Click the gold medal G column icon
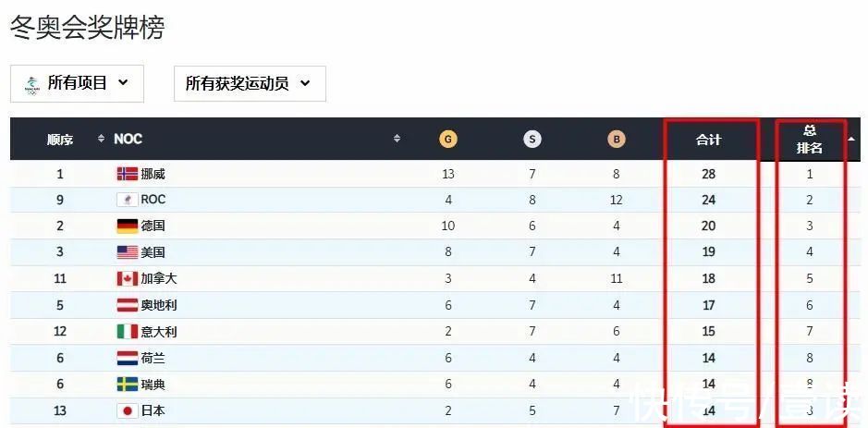 coord(447,140)
